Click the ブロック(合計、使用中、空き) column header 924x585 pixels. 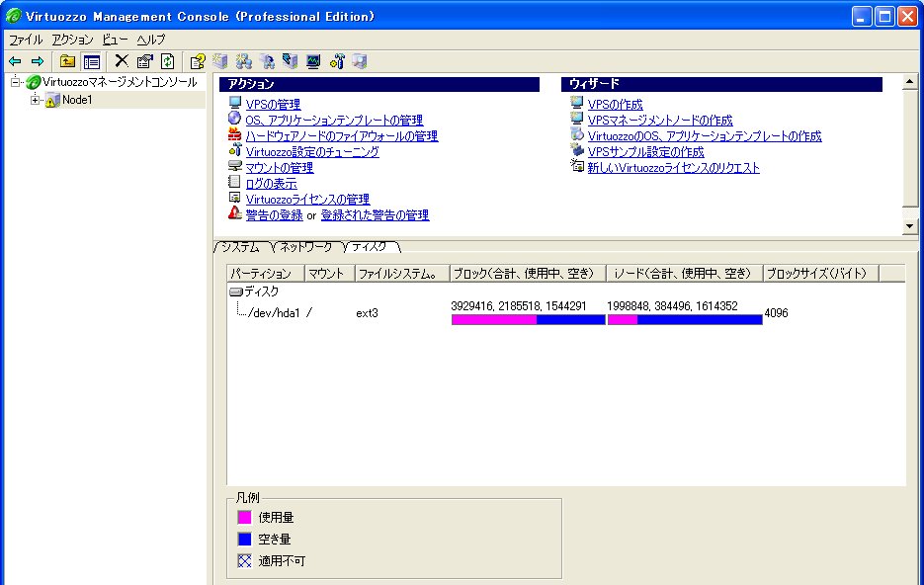click(528, 274)
